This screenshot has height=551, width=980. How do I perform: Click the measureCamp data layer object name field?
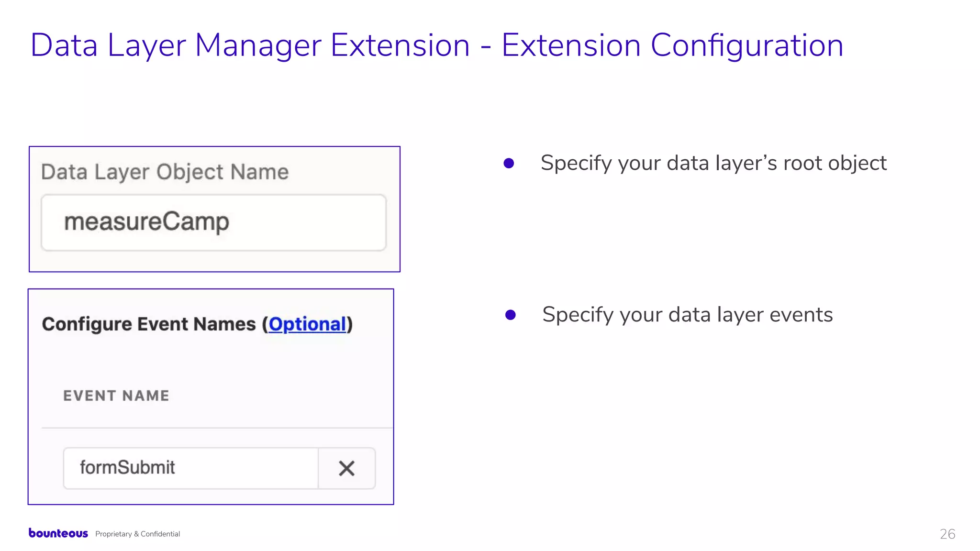[x=213, y=222]
